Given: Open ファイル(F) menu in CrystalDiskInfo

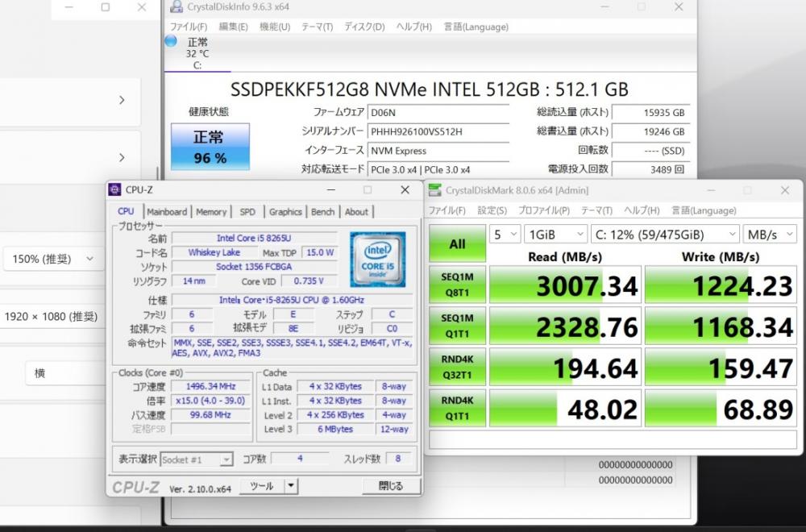Looking at the screenshot, I should [x=189, y=27].
